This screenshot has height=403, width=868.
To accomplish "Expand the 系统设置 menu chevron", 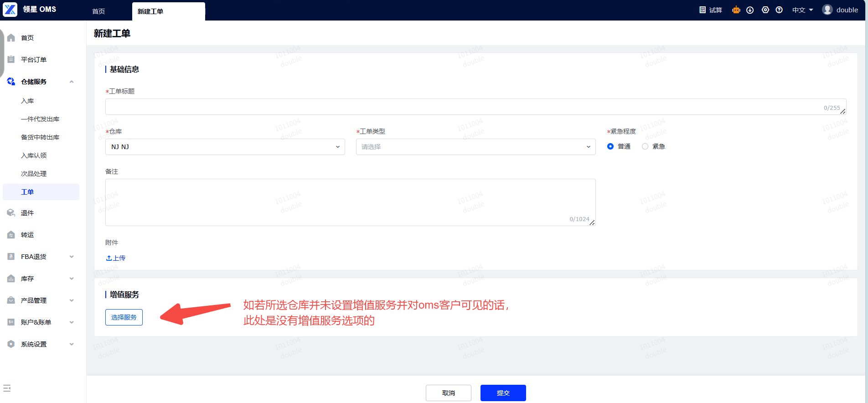I will pos(72,344).
